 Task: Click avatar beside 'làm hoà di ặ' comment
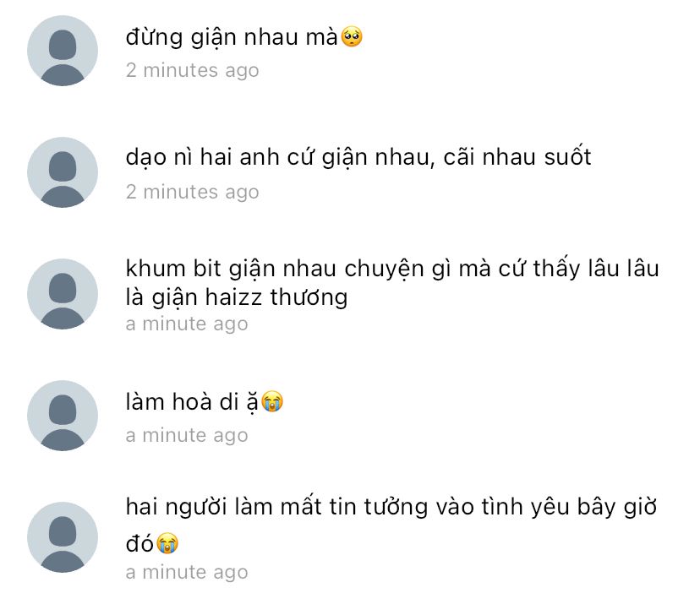[63, 416]
